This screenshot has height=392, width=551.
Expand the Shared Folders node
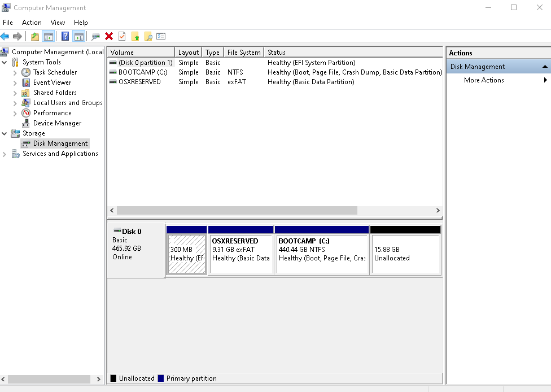click(x=15, y=93)
